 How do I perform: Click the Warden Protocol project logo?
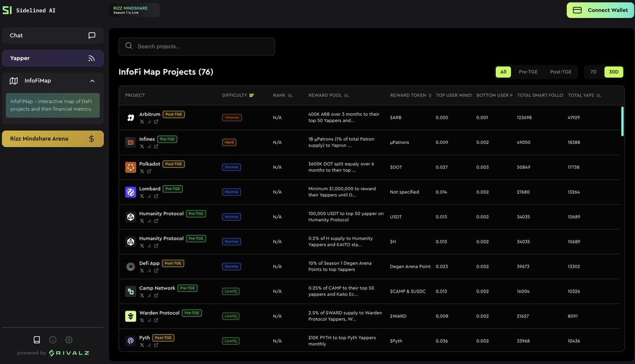tap(130, 316)
